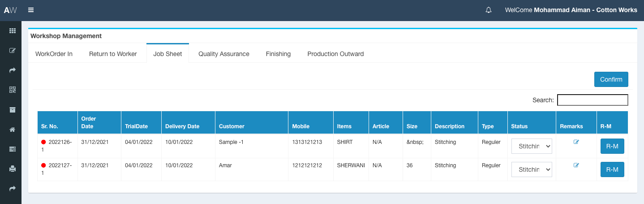Sort by Remarks column header
Image resolution: width=644 pixels, height=204 pixels.
[x=576, y=122]
